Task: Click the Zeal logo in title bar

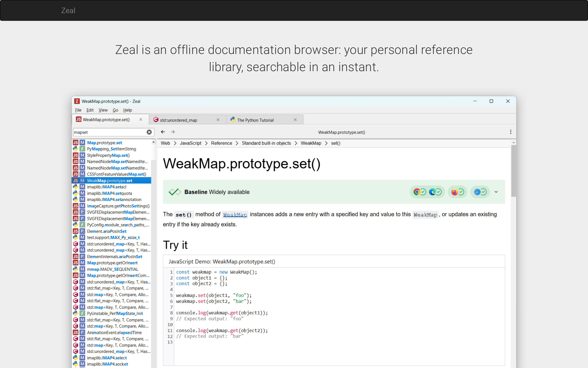Action: tap(77, 101)
